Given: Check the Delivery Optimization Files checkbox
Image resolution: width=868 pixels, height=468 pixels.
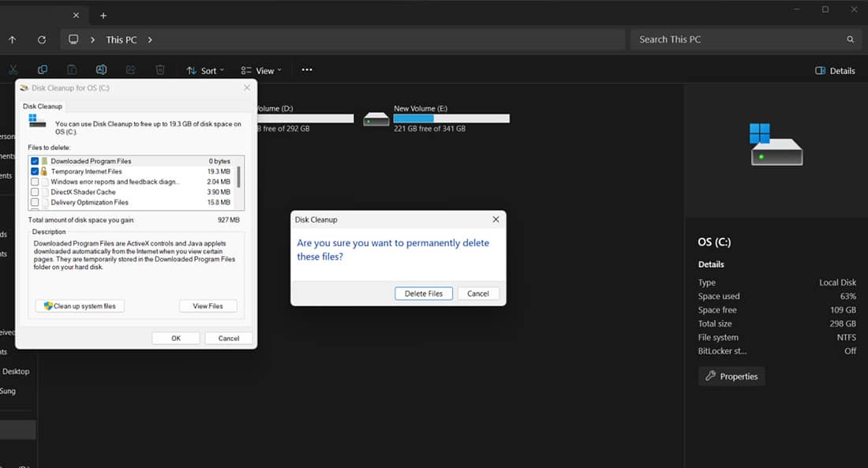Looking at the screenshot, I should click(x=34, y=202).
